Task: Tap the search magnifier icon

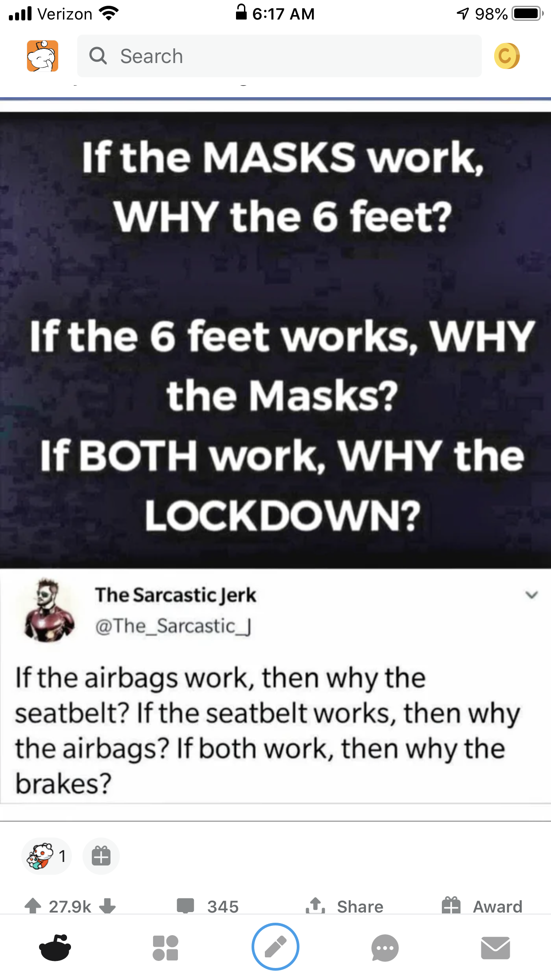Action: (x=98, y=56)
